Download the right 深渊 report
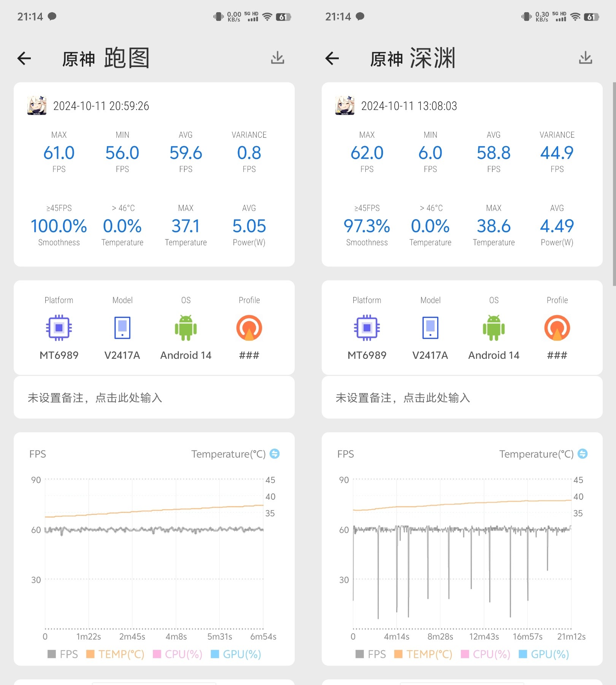Screen dimensions: 616x685 coord(586,58)
